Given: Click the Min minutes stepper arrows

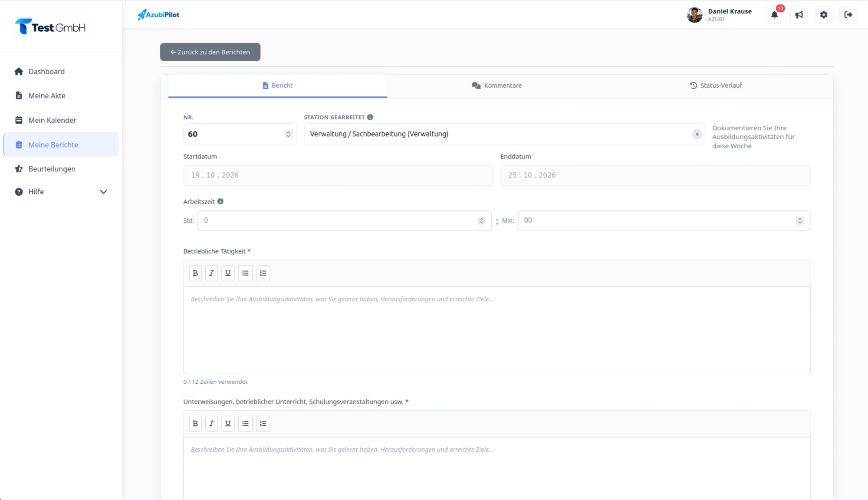Looking at the screenshot, I should [800, 220].
